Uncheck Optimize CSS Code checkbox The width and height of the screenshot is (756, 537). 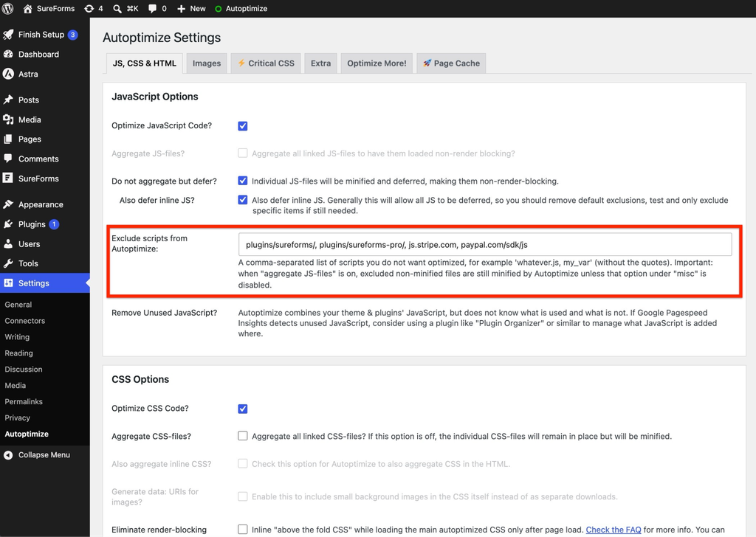coord(242,409)
